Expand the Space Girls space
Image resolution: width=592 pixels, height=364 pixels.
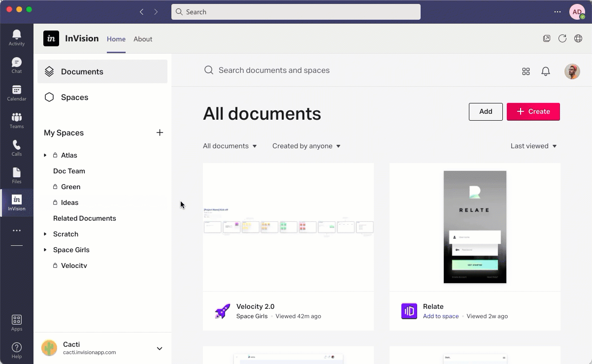point(45,250)
